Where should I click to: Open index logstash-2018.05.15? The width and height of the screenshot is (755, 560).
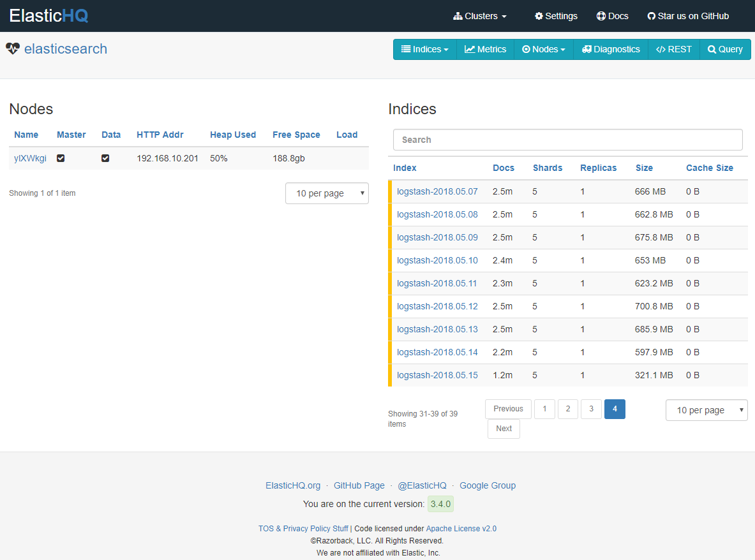(x=437, y=375)
